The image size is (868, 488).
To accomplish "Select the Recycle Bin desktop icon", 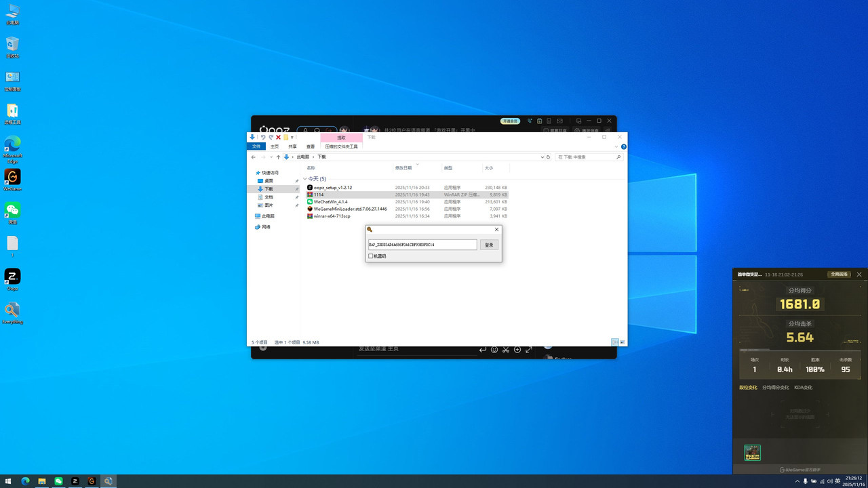I will point(12,47).
